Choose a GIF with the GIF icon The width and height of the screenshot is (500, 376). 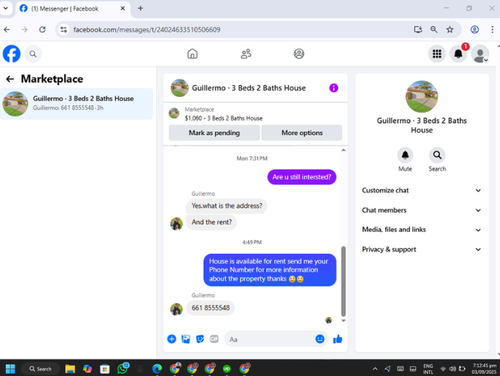point(214,339)
